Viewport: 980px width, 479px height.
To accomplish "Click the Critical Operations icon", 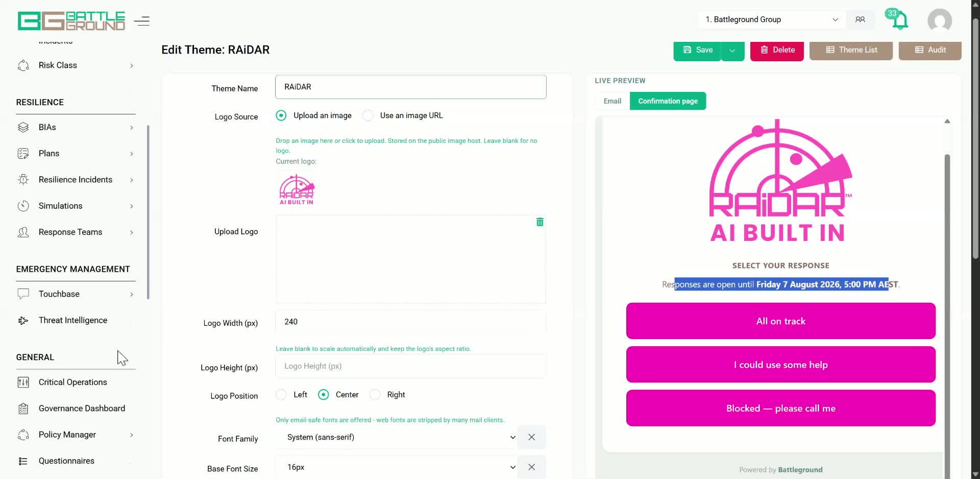I will [x=23, y=382].
